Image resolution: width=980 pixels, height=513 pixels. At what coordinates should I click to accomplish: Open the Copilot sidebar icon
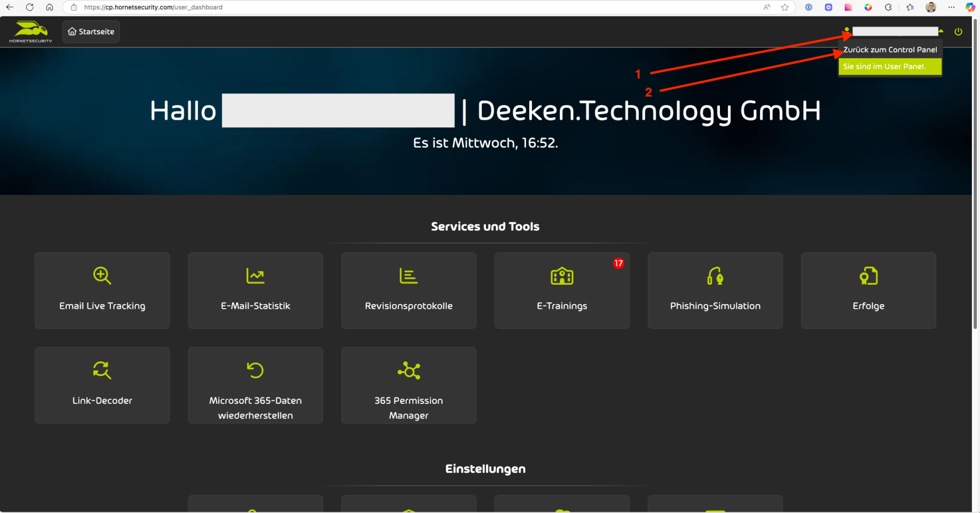pos(970,7)
